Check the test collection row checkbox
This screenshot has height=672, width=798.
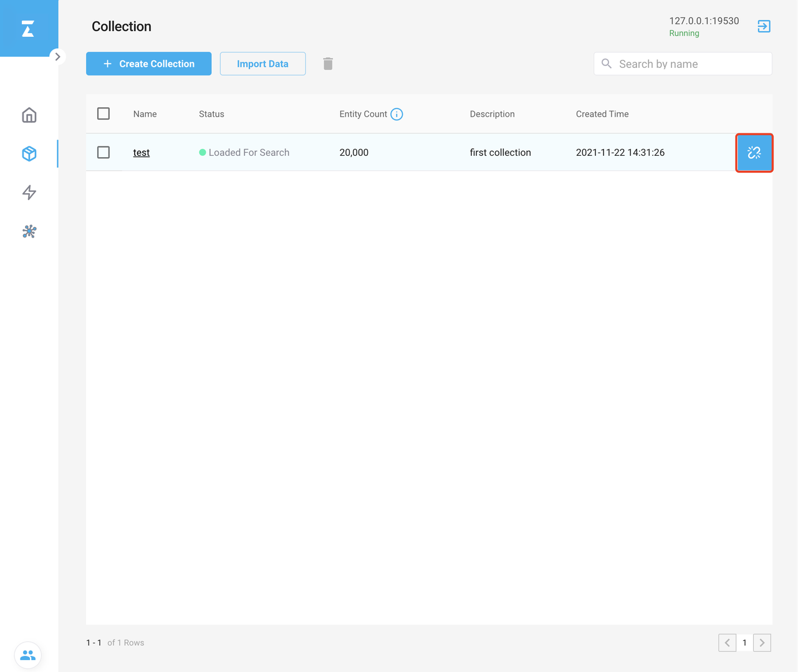(103, 152)
